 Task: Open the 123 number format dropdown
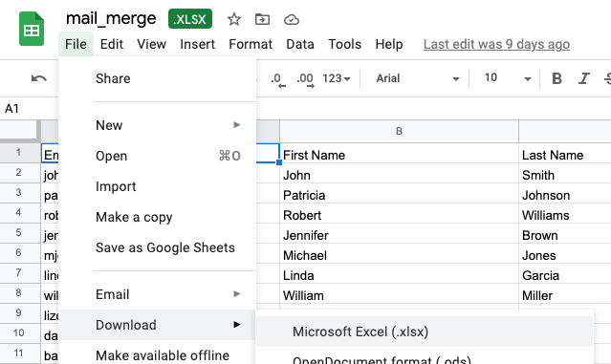point(337,78)
